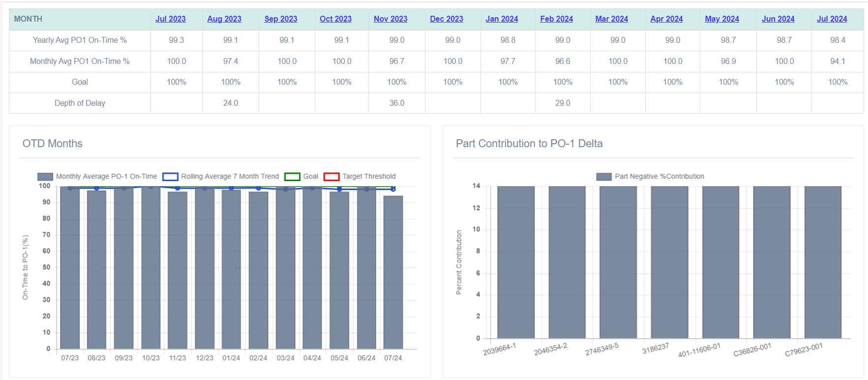Click the Yearly Avg PO1 On-Time % row label
The height and width of the screenshot is (380, 868).
pos(80,40)
